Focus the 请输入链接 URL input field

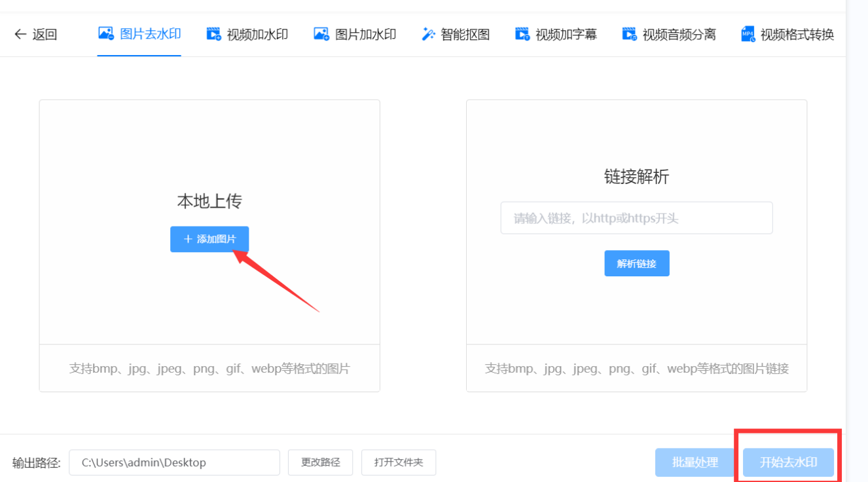click(x=636, y=218)
